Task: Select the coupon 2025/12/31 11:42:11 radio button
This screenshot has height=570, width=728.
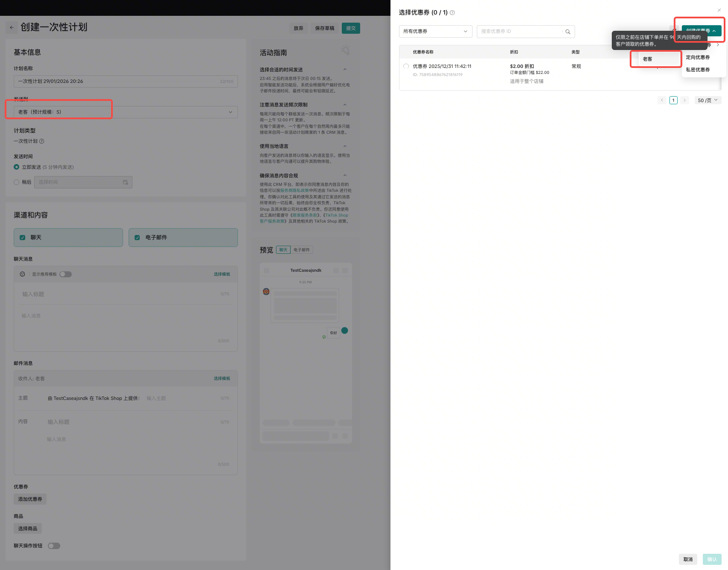Action: click(406, 66)
